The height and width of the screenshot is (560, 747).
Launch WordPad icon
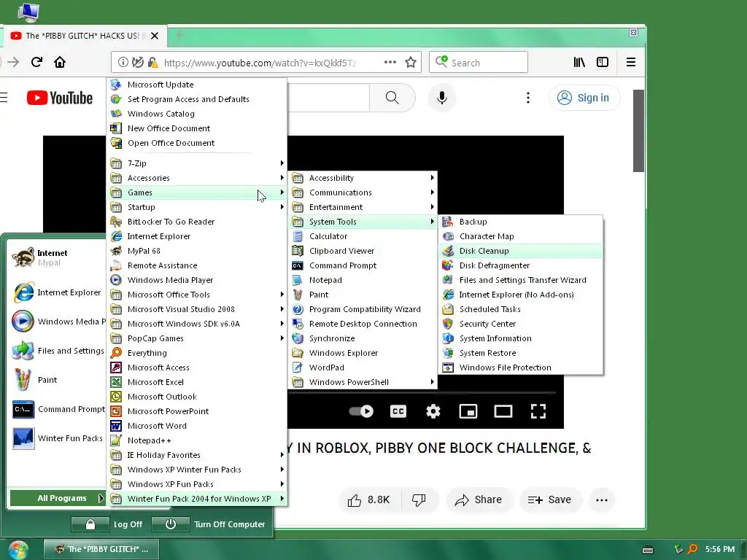(x=298, y=367)
